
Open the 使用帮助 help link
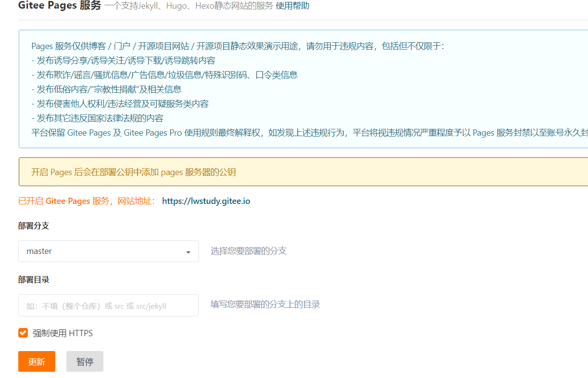[293, 6]
